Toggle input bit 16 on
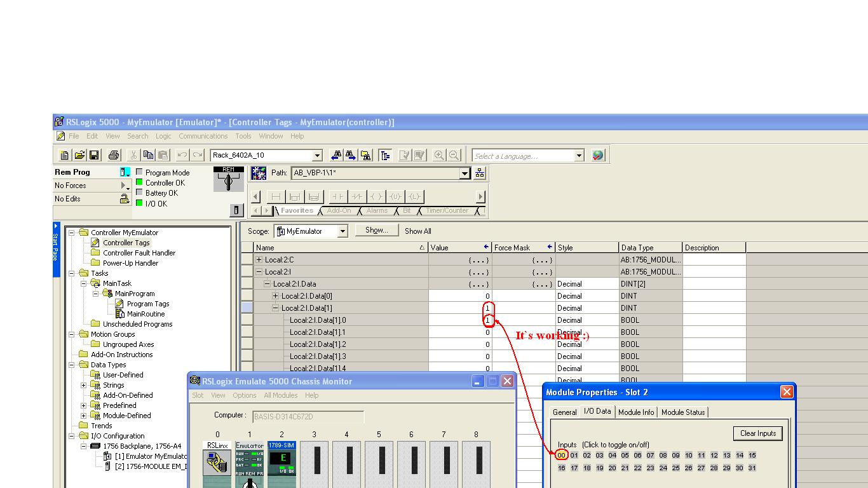This screenshot has height=488, width=868. (561, 468)
